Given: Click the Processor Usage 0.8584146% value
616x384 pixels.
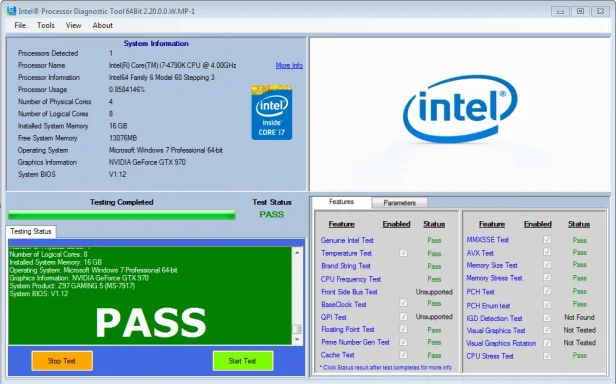Looking at the screenshot, I should coord(127,90).
